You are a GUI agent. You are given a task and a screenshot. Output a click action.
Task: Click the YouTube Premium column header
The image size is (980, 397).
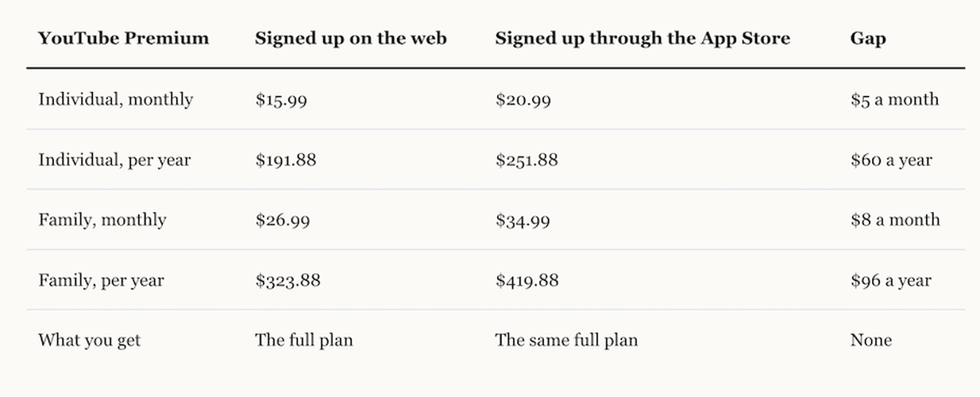[123, 38]
